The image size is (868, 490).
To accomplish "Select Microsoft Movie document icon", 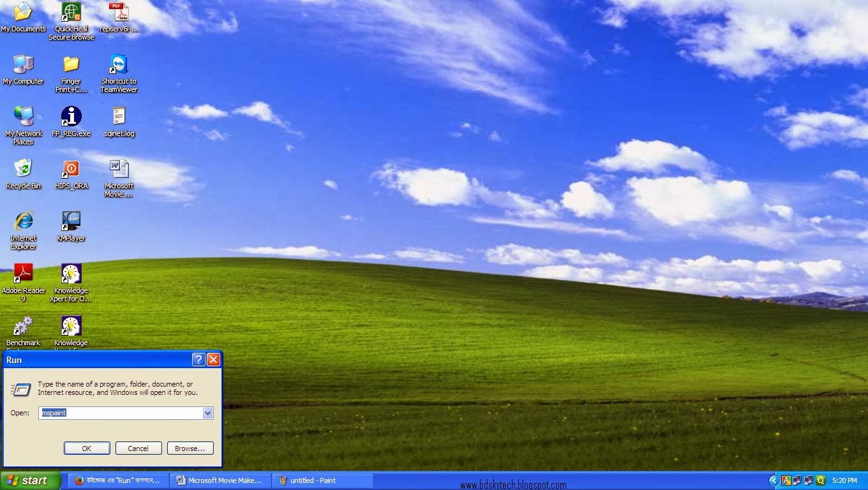I will (x=119, y=178).
